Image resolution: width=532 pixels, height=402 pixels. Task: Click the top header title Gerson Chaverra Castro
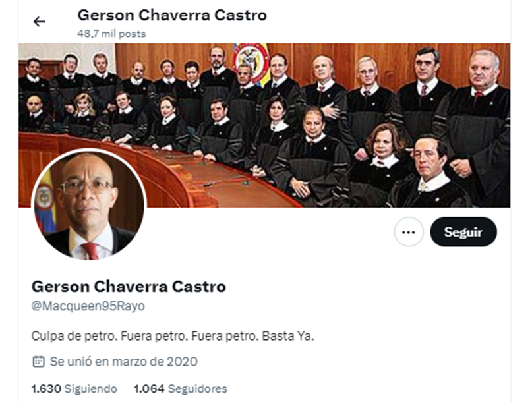click(x=172, y=15)
